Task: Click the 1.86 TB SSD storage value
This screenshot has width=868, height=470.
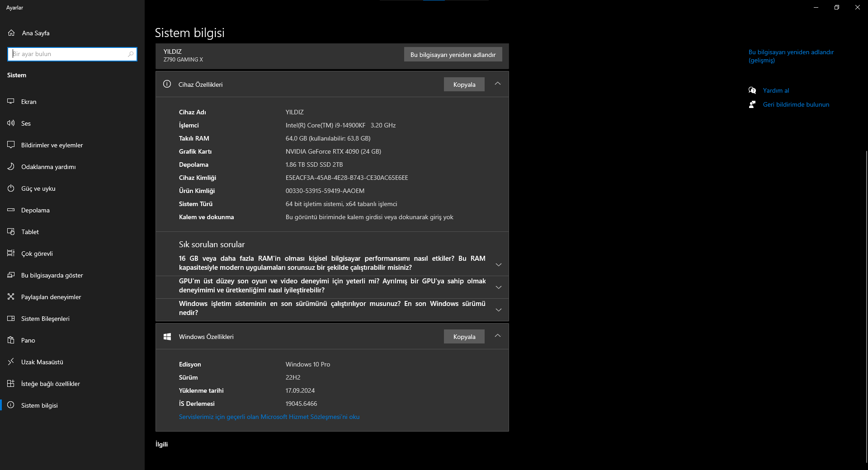Action: tap(314, 164)
